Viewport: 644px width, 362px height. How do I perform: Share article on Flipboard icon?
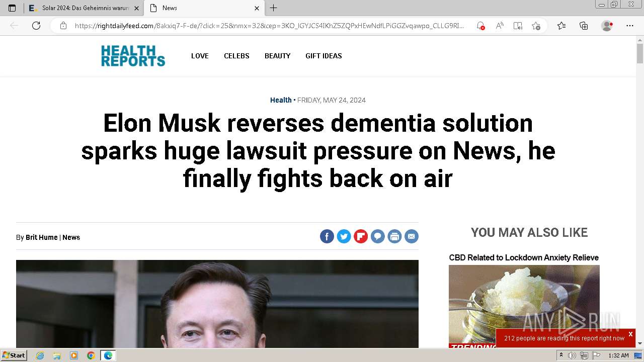tap(361, 236)
